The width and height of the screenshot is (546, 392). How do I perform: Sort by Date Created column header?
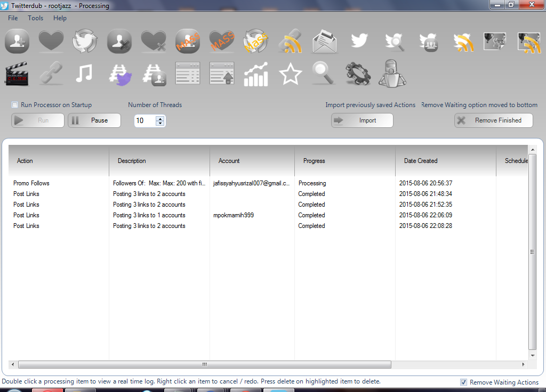pyautogui.click(x=446, y=161)
